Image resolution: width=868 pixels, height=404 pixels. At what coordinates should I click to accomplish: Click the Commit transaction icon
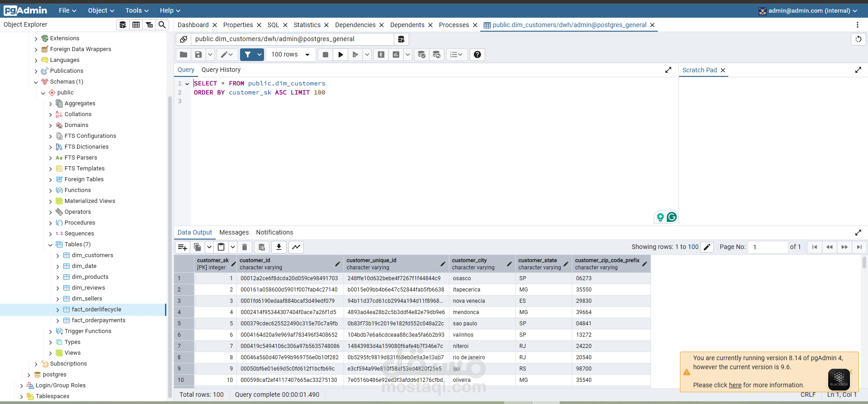click(421, 55)
